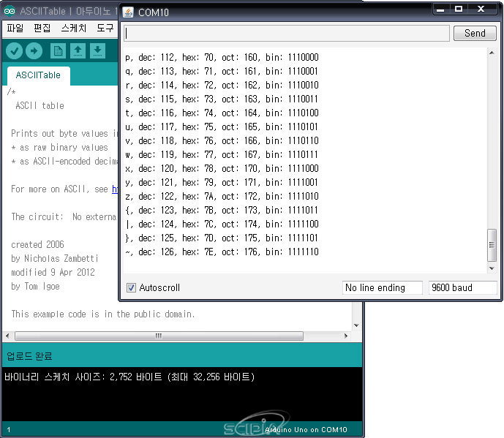
Task: Click the Verify sketch checkmark icon
Action: 14,50
